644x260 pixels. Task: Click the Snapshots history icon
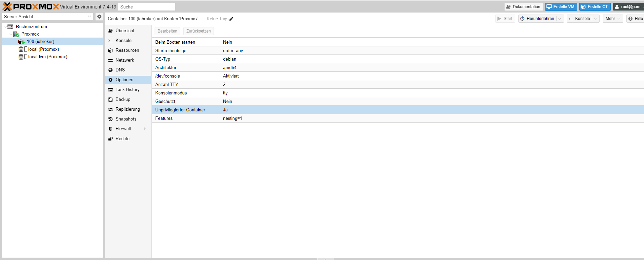110,119
